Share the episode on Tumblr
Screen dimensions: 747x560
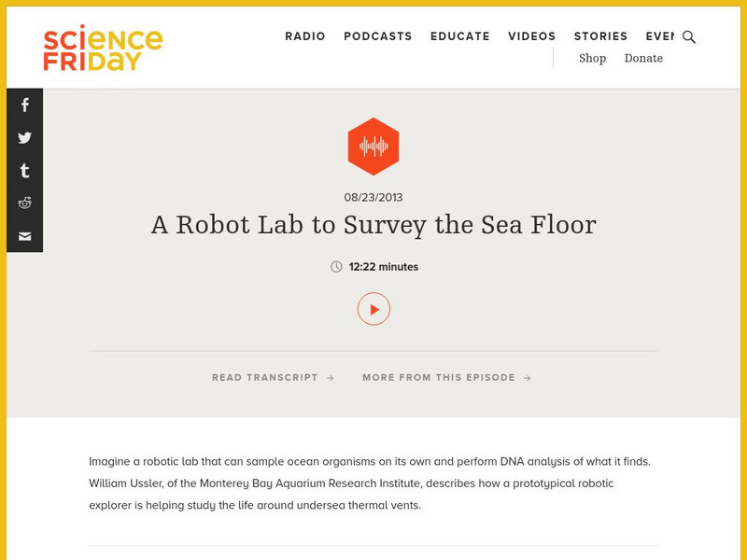(25, 171)
